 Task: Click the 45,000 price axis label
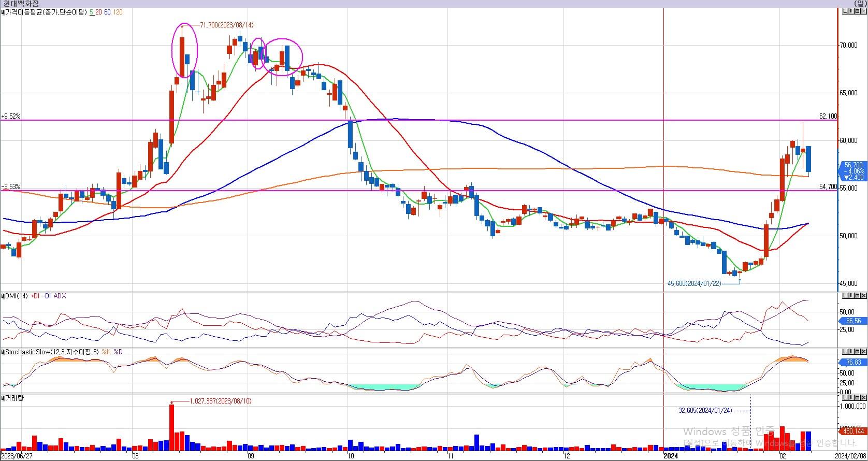pyautogui.click(x=848, y=284)
